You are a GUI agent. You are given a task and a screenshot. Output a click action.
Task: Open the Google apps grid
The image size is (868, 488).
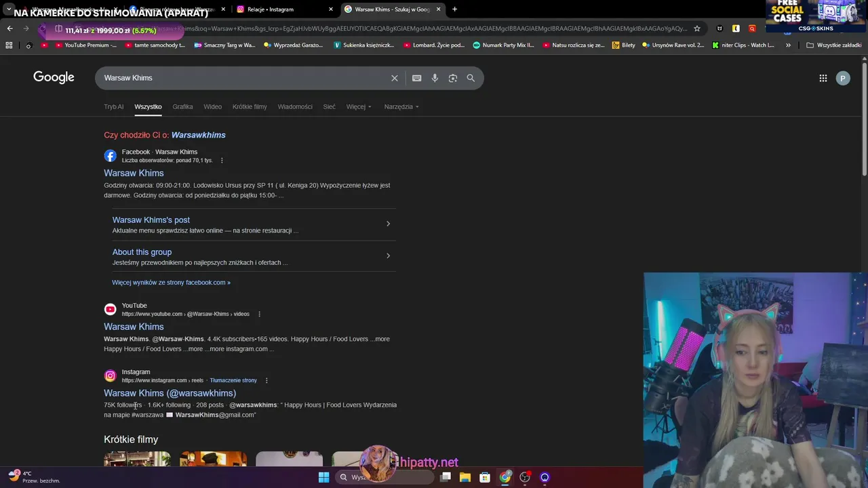(x=823, y=78)
